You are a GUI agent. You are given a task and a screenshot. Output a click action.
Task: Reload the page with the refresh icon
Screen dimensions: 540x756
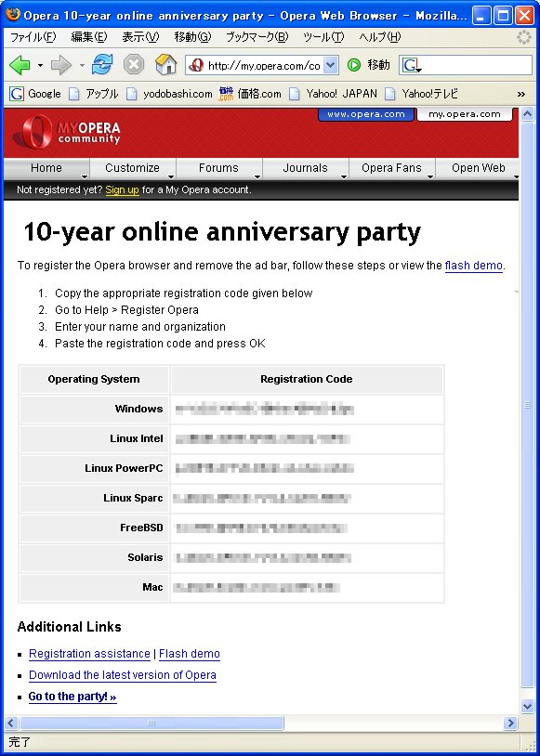tap(102, 65)
